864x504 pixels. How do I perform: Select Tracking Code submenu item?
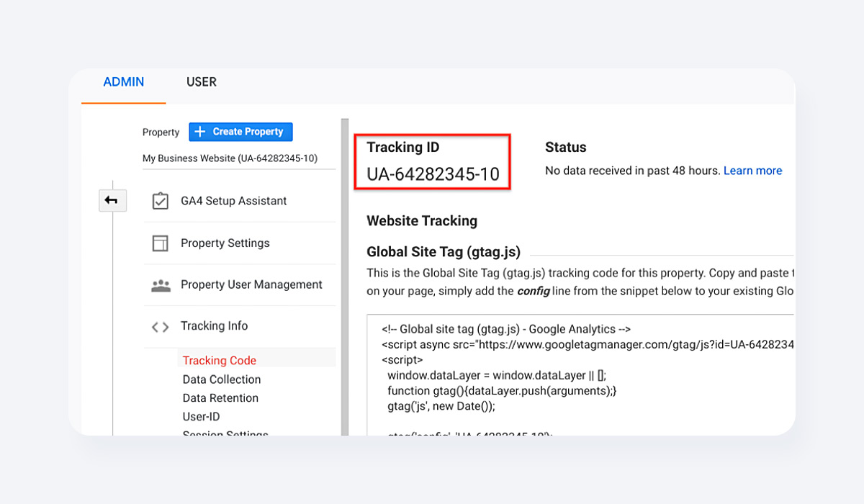click(x=220, y=361)
